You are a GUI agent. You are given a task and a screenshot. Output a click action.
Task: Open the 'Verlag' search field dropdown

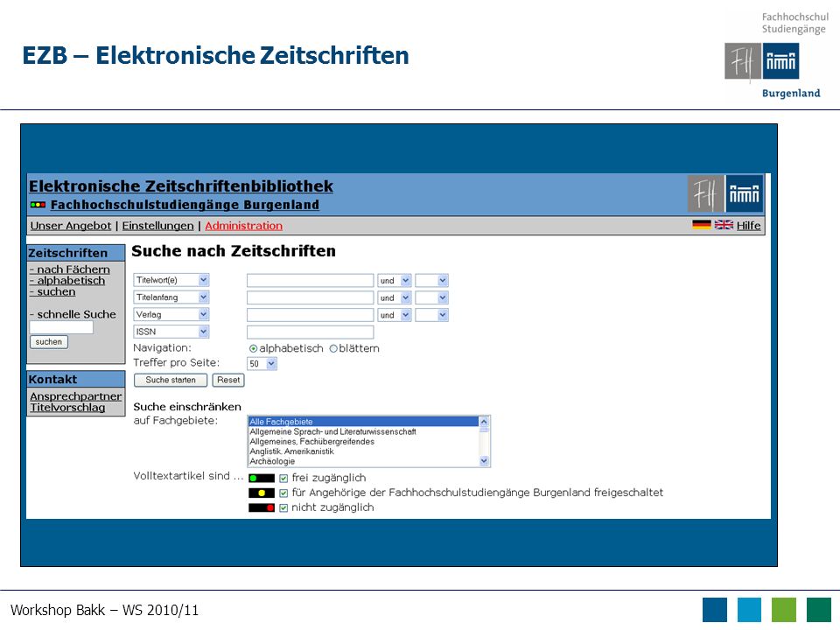171,314
